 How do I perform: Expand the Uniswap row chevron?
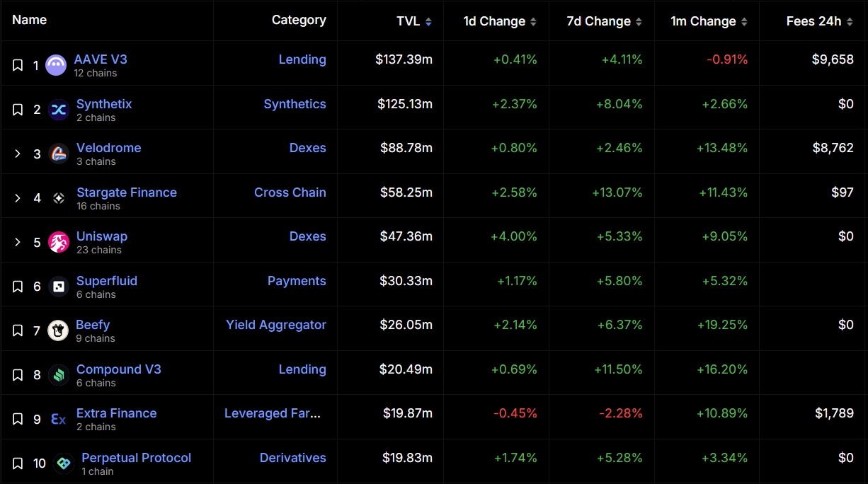(x=18, y=242)
